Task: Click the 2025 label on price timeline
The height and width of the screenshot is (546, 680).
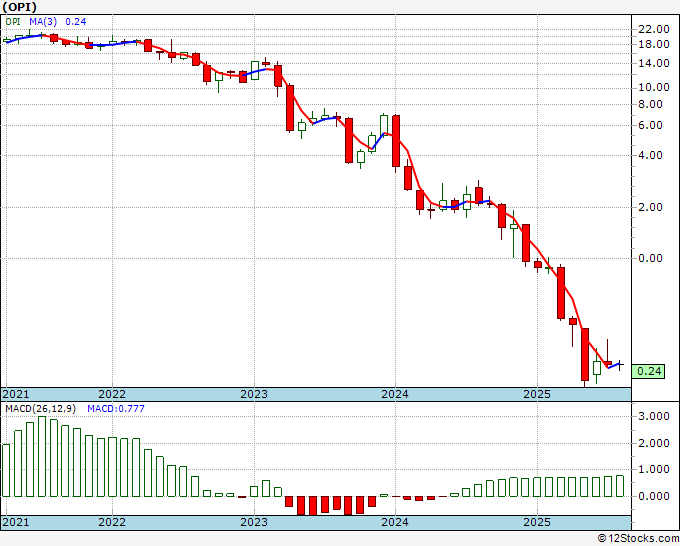Action: (537, 394)
